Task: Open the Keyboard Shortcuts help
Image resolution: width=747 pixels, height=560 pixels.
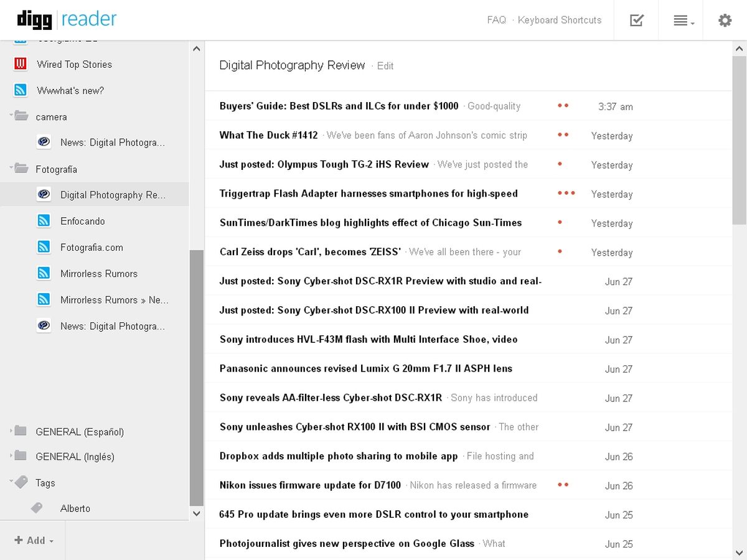Action: pyautogui.click(x=559, y=20)
